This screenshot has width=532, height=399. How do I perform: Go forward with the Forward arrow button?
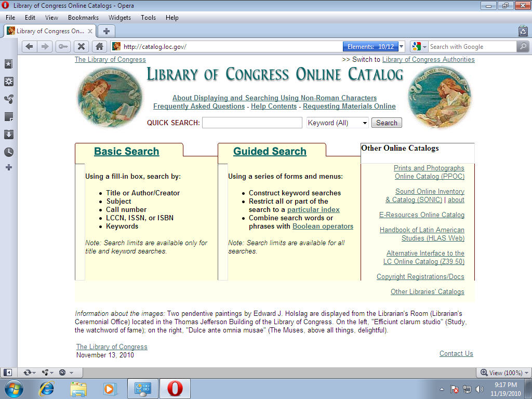[x=45, y=46]
